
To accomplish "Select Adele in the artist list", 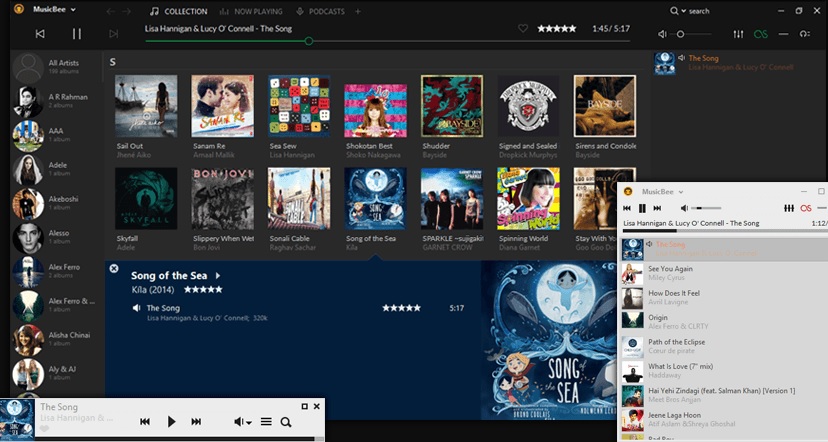I will [x=57, y=169].
